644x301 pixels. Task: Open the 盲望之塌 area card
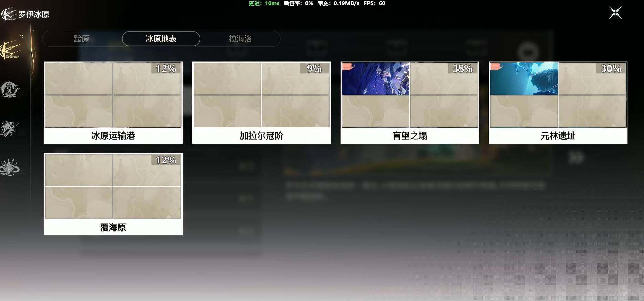pos(410,103)
